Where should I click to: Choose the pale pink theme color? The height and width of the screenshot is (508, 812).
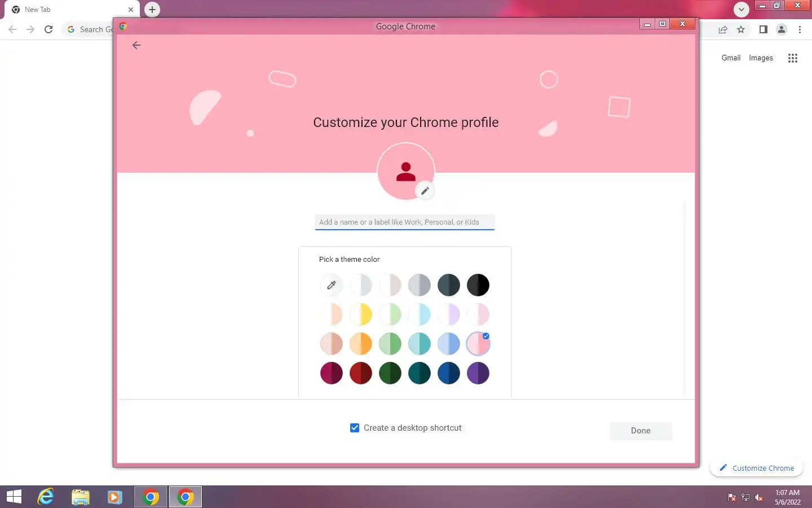coord(478,314)
